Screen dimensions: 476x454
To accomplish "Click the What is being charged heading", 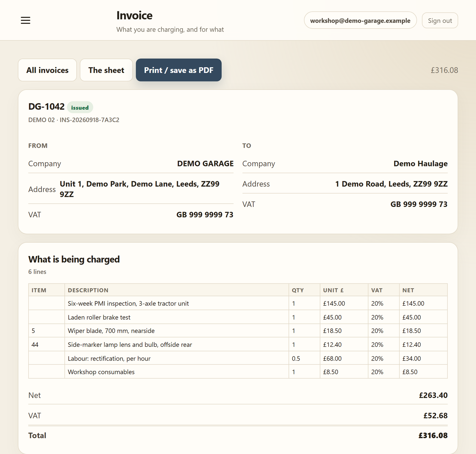I will coord(74,259).
